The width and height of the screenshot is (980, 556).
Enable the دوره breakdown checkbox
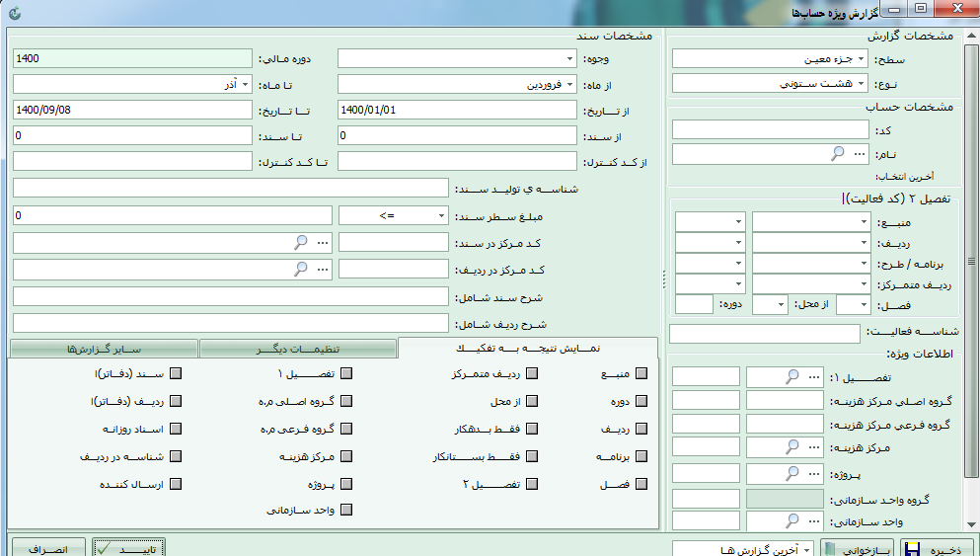(x=641, y=401)
